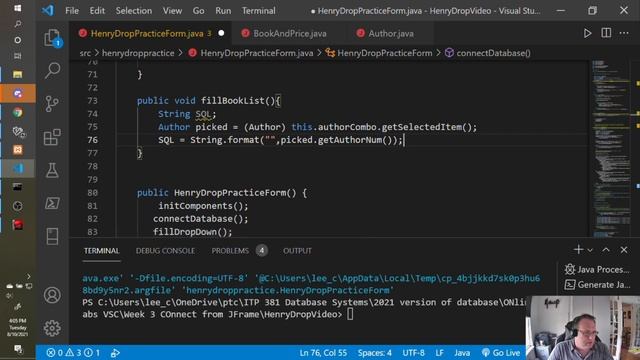Open the Run menu
The image size is (640, 360).
tap(223, 11)
